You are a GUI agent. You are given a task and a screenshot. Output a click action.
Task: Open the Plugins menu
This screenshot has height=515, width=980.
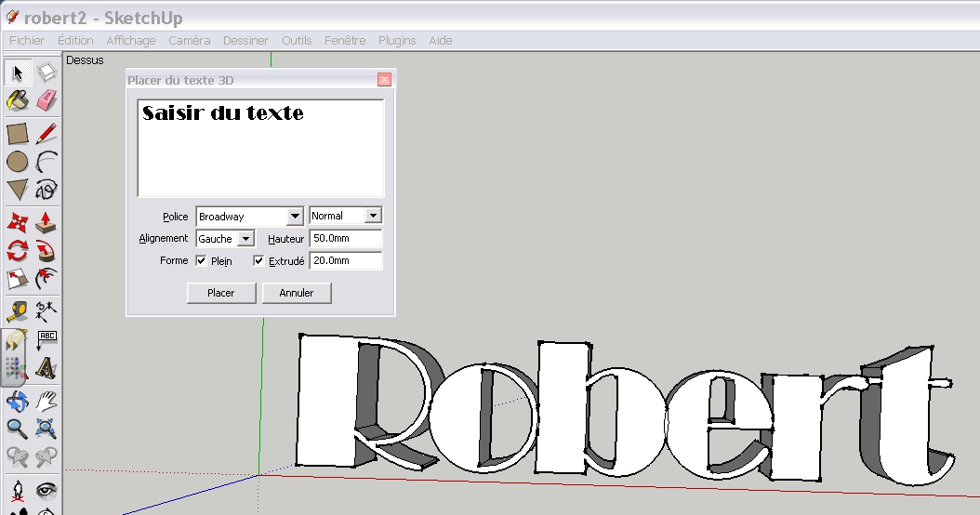coord(397,41)
